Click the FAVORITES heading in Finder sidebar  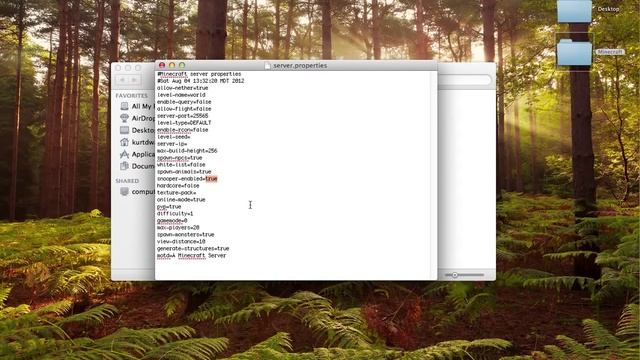pos(131,96)
